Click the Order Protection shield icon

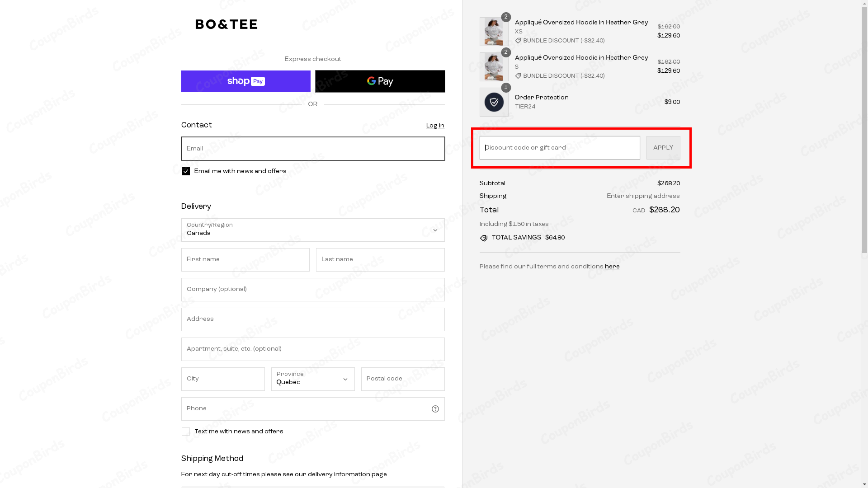494,102
